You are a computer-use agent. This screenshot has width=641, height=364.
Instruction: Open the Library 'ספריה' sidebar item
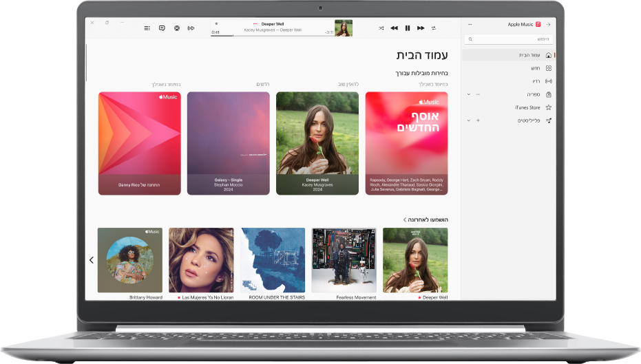[x=509, y=94]
